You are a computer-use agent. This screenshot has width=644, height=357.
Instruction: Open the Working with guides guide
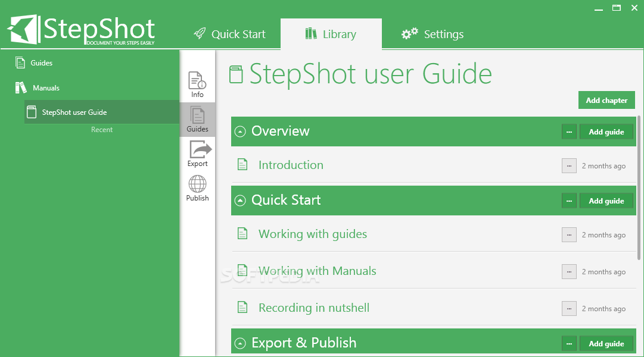(313, 234)
